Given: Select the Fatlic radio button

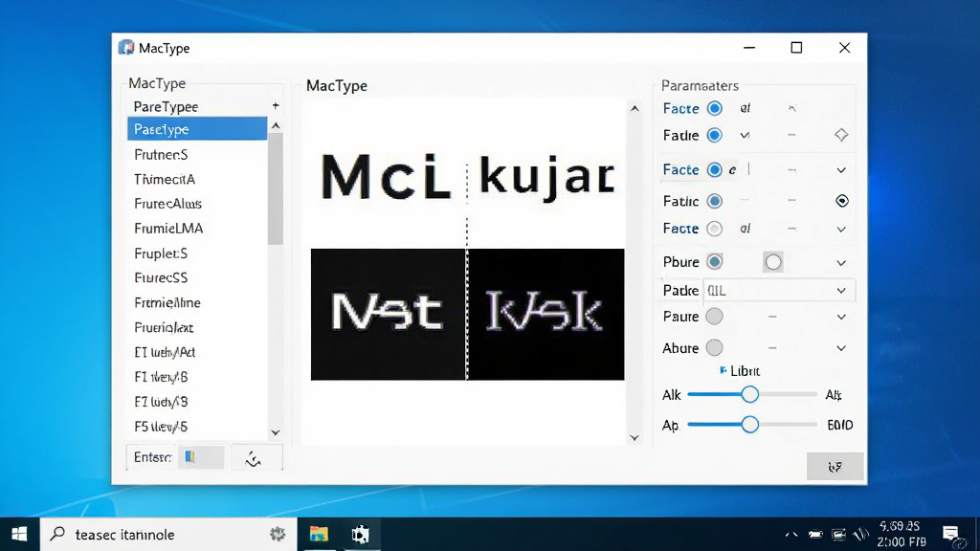Looking at the screenshot, I should tap(714, 201).
